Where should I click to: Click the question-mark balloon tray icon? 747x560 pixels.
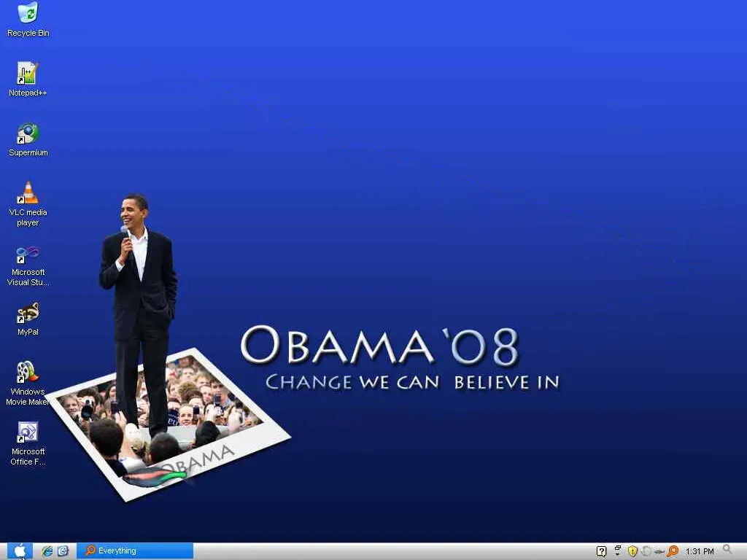coord(602,551)
